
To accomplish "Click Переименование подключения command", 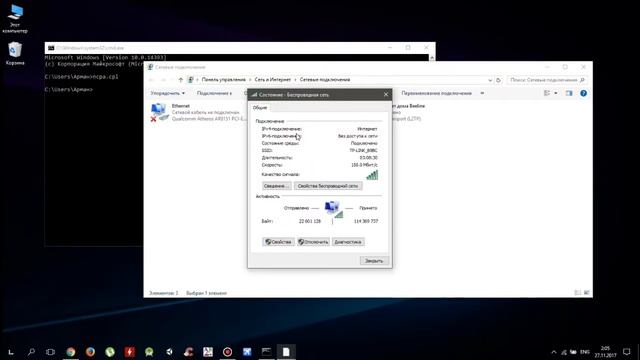I will click(436, 93).
